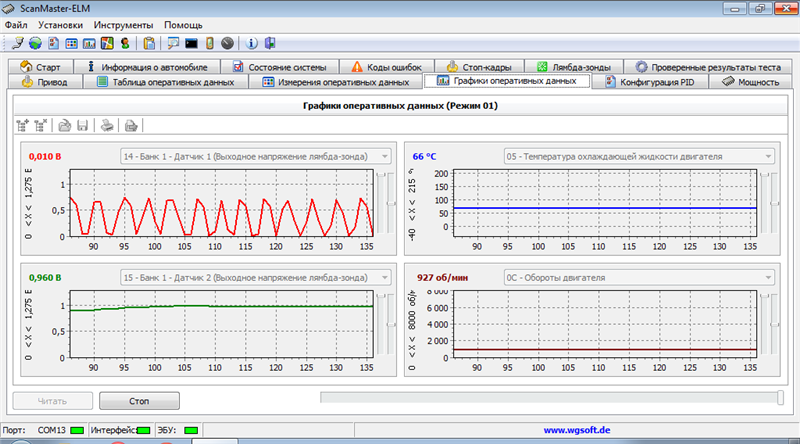Expand the engine RPM PID dropdown
This screenshot has height=444, width=800.
click(x=767, y=277)
